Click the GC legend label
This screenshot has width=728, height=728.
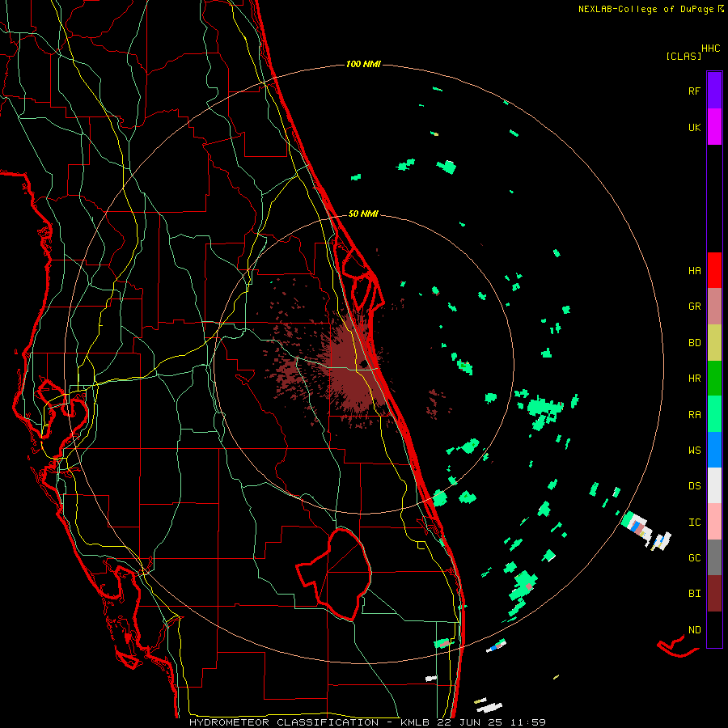[694, 558]
